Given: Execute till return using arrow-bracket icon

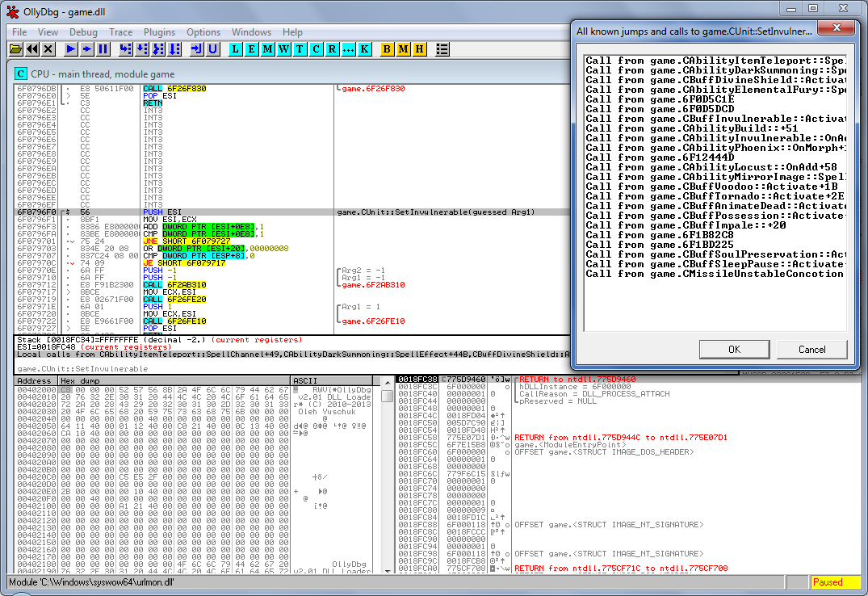Looking at the screenshot, I should 196,49.
